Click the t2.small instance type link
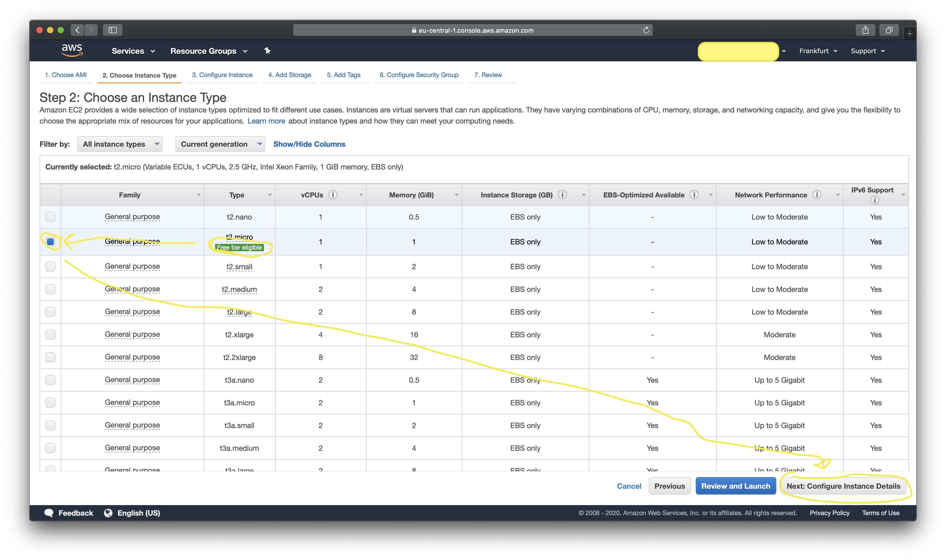The width and height of the screenshot is (946, 560). click(239, 267)
